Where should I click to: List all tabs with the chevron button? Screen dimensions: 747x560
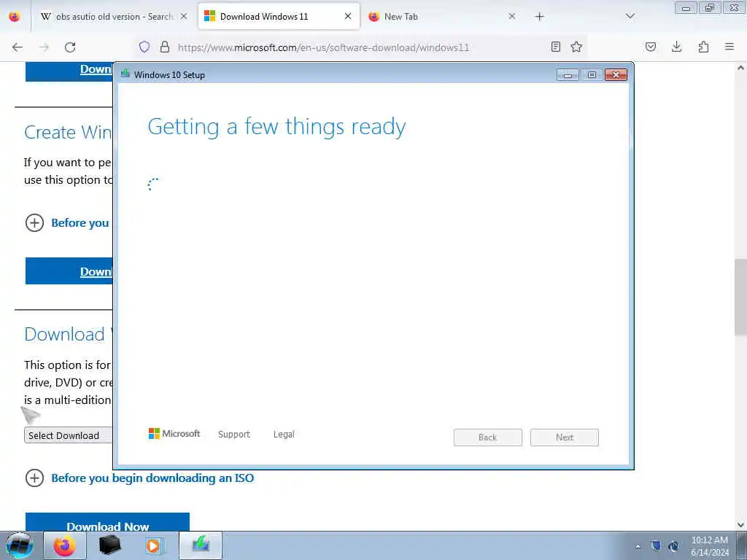pos(630,17)
